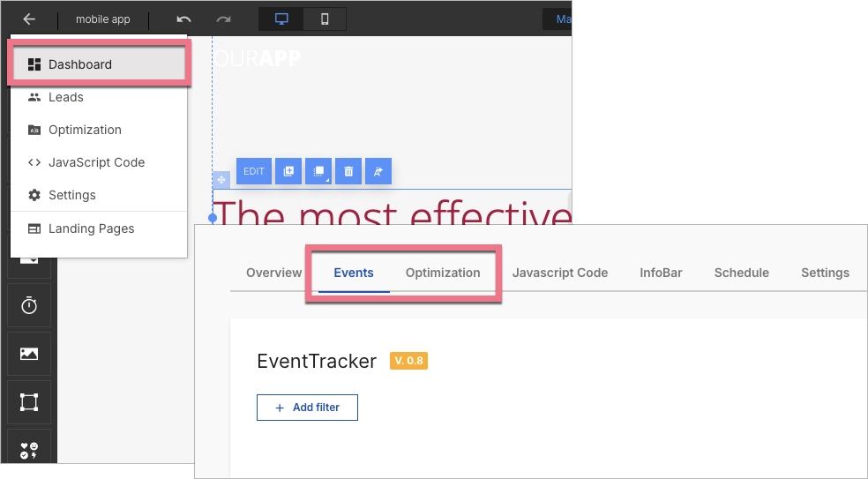The image size is (868, 479).
Task: Open the layer order options icon
Action: coord(318,171)
